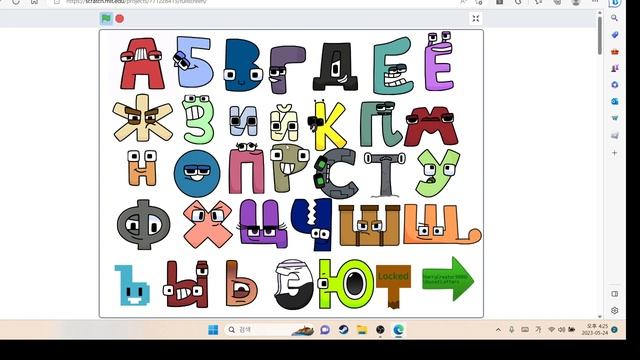Click the purple Ё character with eye stalks
Viewport: 640px width, 360px height.
click(x=439, y=61)
